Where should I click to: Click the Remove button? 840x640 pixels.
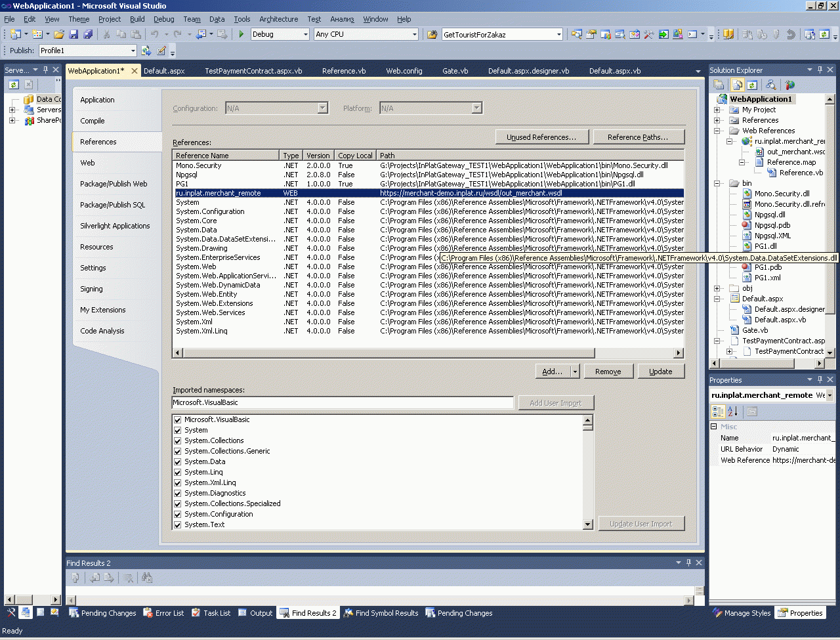(x=608, y=372)
